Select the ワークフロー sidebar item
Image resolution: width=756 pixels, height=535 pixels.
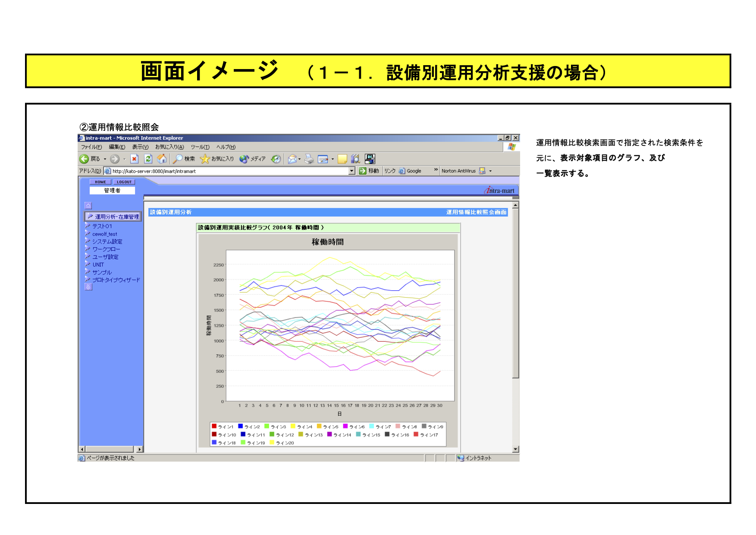coord(106,249)
